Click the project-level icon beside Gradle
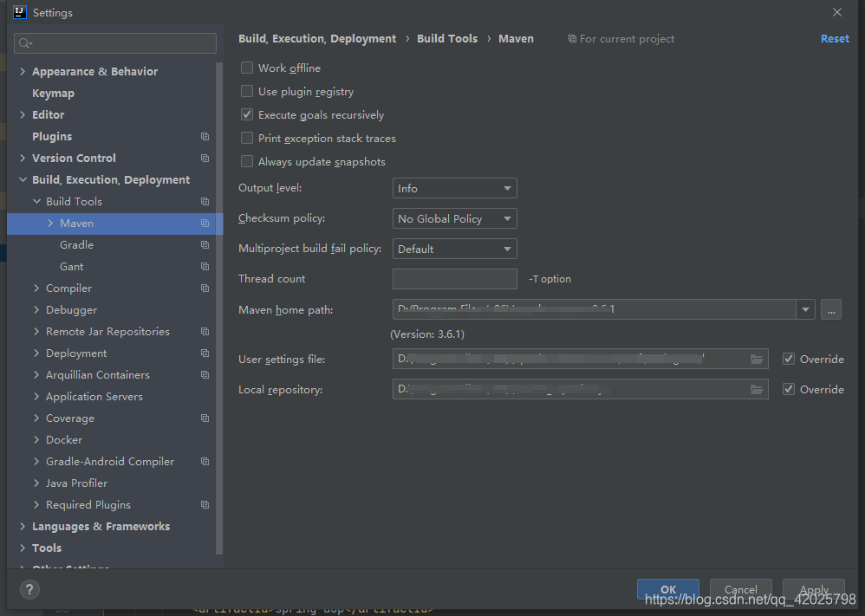This screenshot has width=865, height=616. [x=205, y=244]
